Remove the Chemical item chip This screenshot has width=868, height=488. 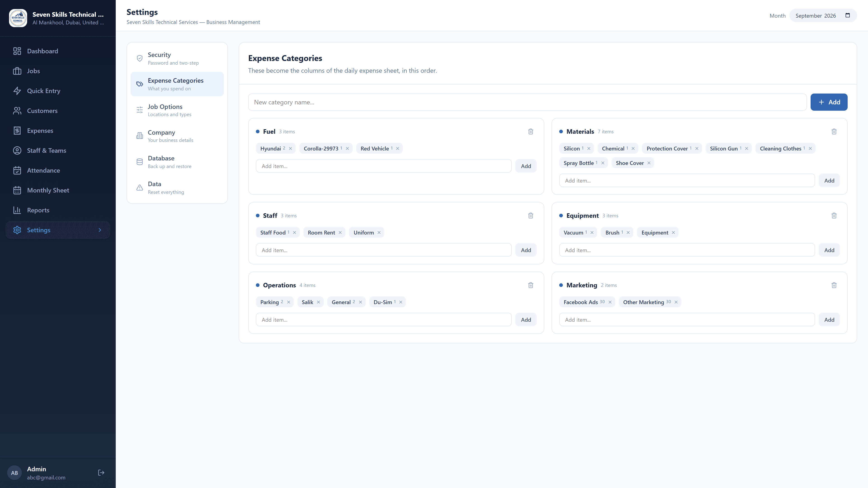[633, 148]
